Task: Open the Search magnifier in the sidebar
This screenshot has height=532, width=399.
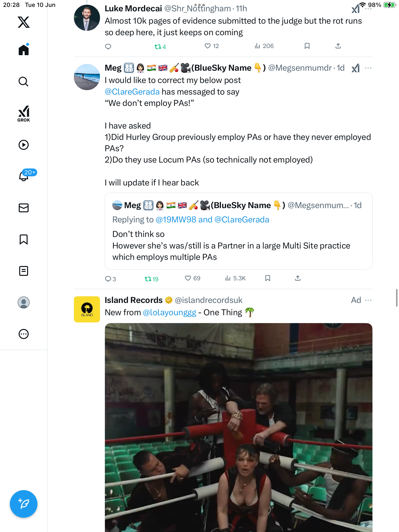Action: click(x=24, y=82)
